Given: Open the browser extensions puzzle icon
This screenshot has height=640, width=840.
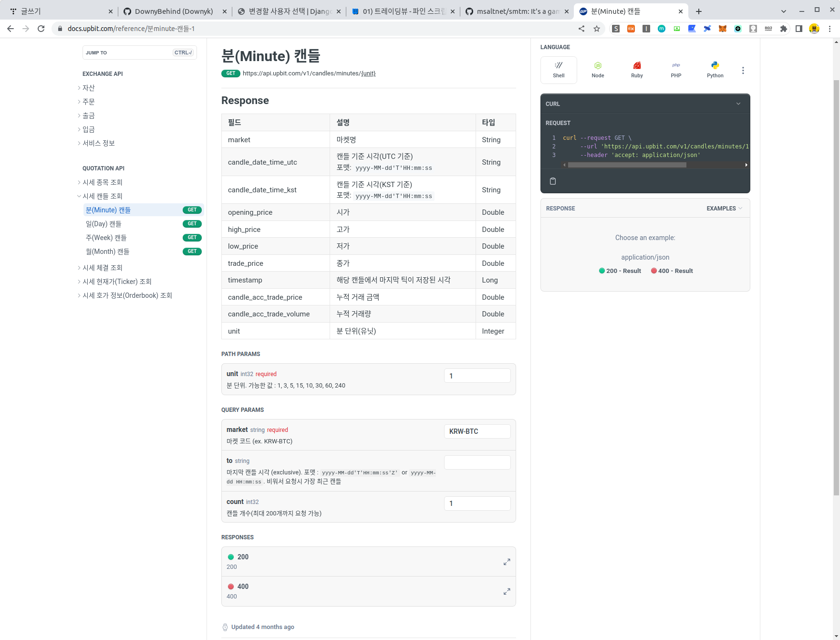Looking at the screenshot, I should (783, 29).
